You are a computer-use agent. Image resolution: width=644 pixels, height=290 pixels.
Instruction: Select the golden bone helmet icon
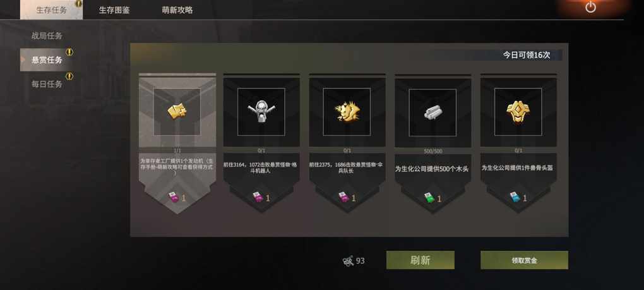[x=518, y=112]
